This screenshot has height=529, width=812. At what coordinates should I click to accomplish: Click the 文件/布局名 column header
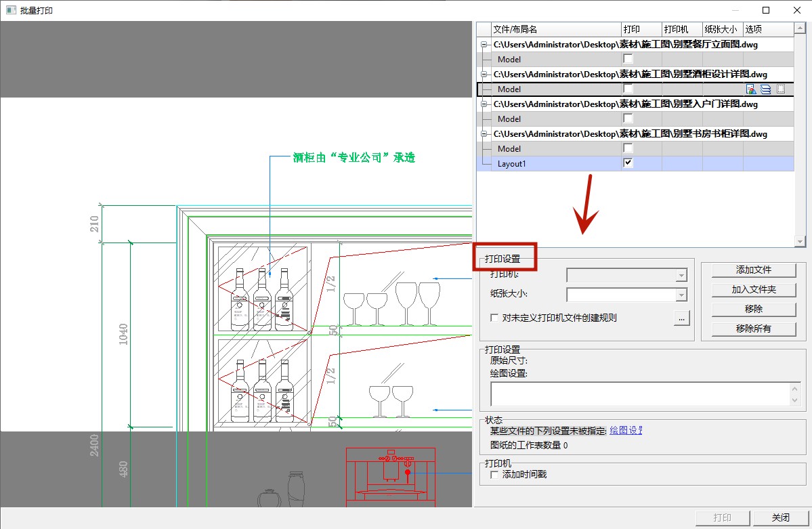tap(555, 29)
